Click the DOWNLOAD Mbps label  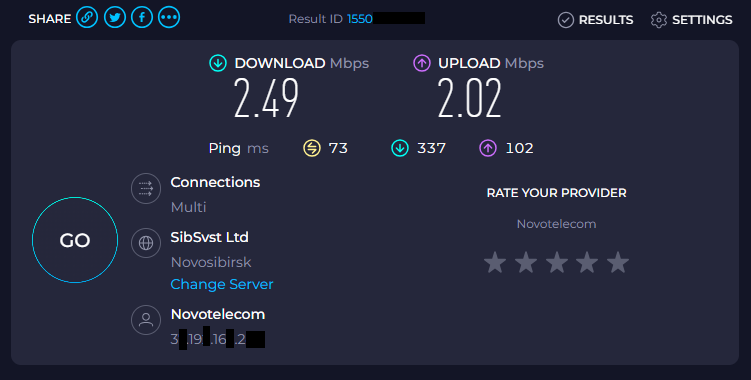click(x=302, y=63)
